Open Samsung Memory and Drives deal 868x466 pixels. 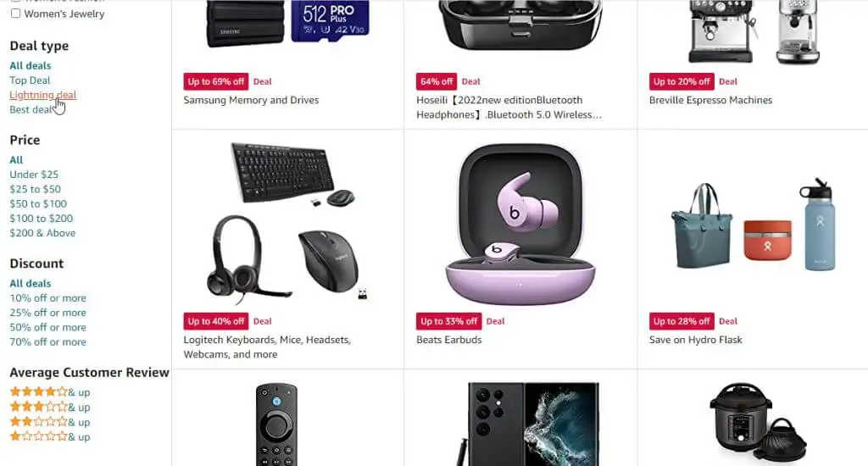[x=251, y=100]
